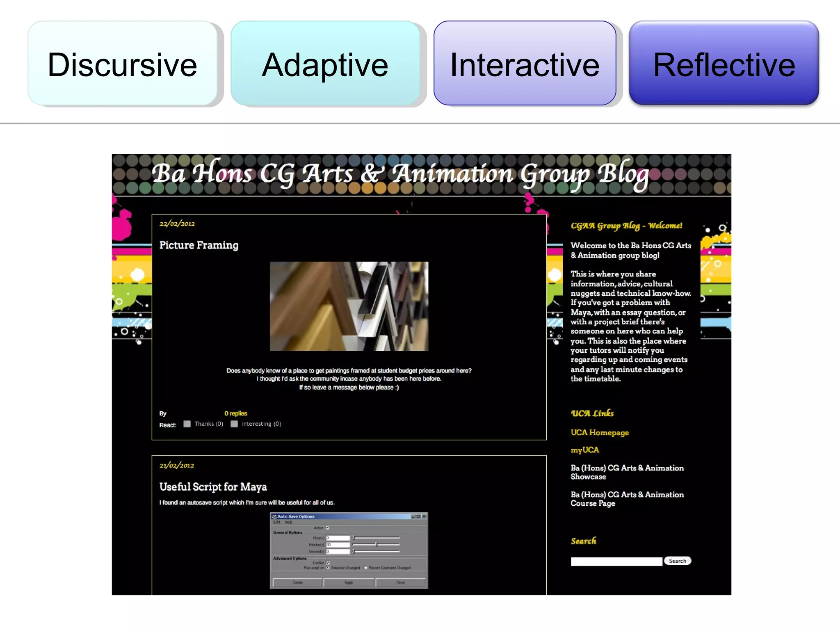Click the Create button in Auto Save Options
The image size is (840, 630).
297,582
